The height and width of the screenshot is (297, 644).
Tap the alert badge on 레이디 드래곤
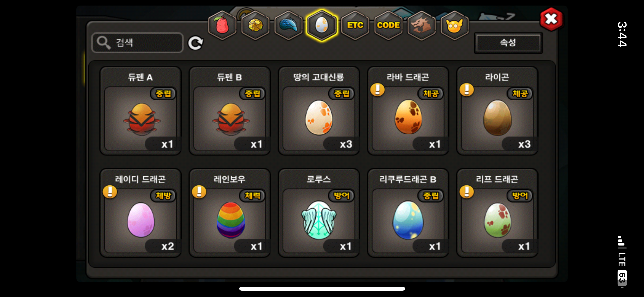pyautogui.click(x=110, y=192)
